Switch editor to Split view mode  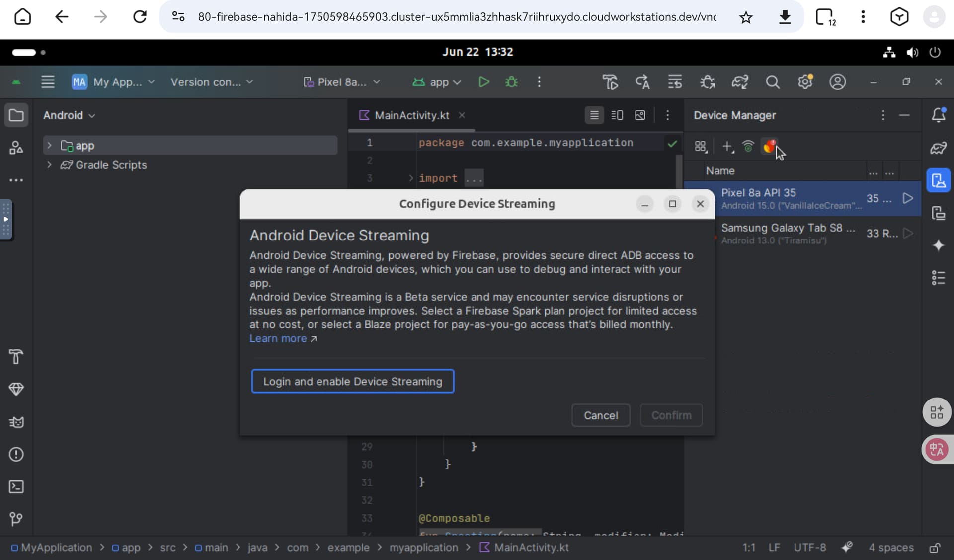[x=617, y=115]
